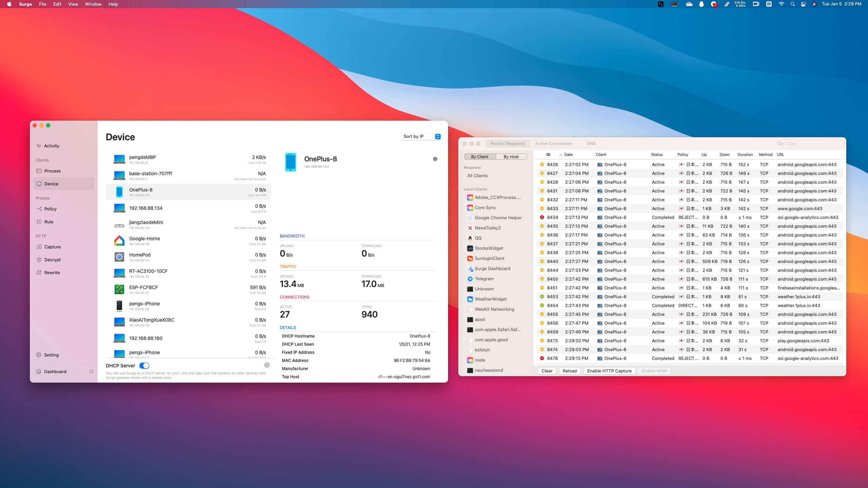Open Control Center in the menu bar
The width and height of the screenshot is (868, 488).
pos(803,4)
